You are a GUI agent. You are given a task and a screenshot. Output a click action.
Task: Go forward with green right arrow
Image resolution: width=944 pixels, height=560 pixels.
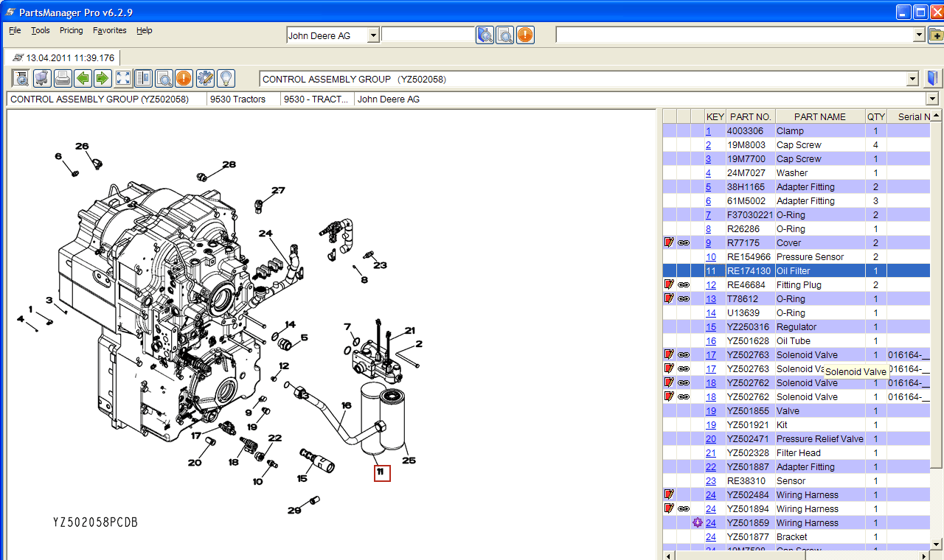103,78
